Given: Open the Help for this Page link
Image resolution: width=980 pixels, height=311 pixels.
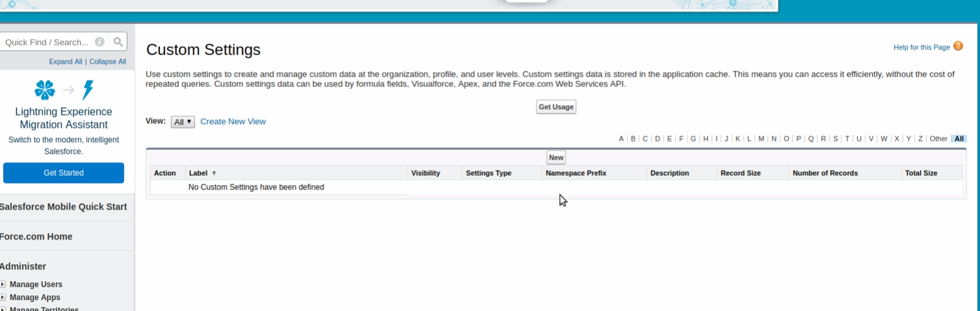Looking at the screenshot, I should pyautogui.click(x=921, y=47).
